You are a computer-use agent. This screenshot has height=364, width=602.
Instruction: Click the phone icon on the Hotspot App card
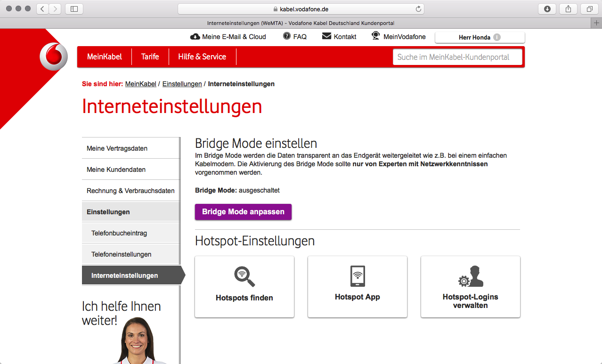(358, 276)
